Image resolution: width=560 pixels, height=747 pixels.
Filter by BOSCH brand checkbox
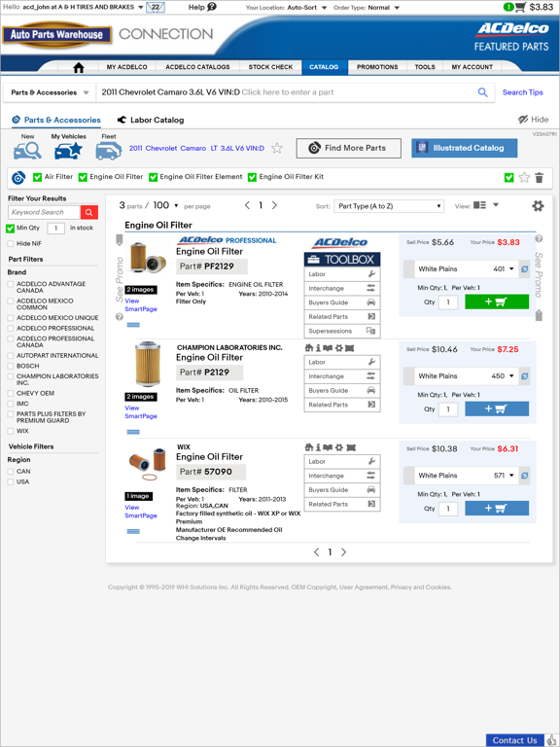point(11,367)
